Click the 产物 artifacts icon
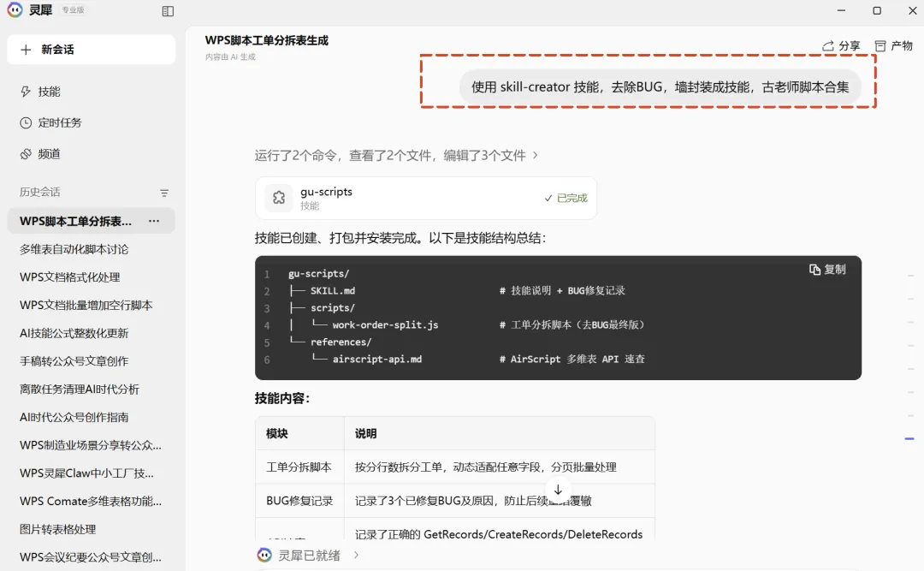924x571 pixels. [x=880, y=46]
